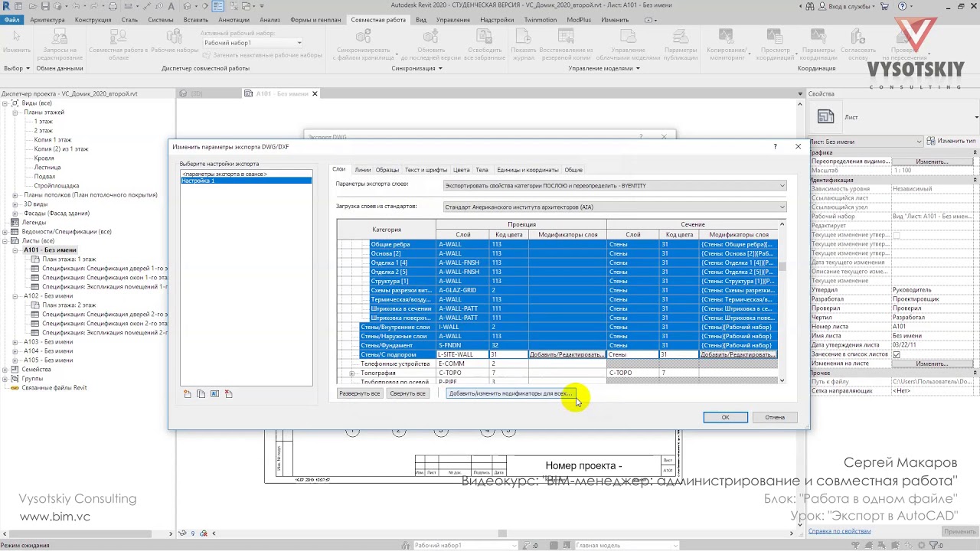Screen dimensions: 980x551
Task: Click the new export setup icon
Action: tap(187, 394)
